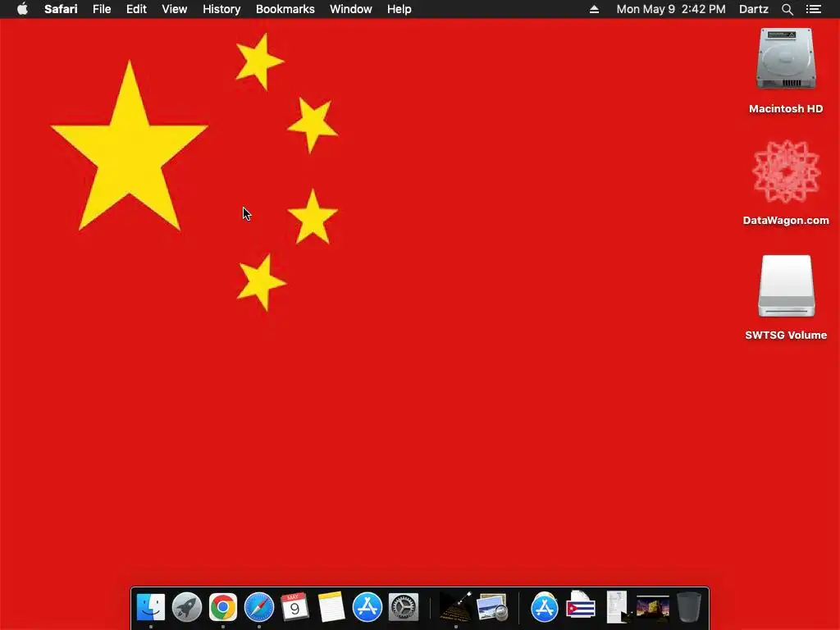Open the Trash in the Dock
The width and height of the screenshot is (840, 630).
tap(688, 608)
